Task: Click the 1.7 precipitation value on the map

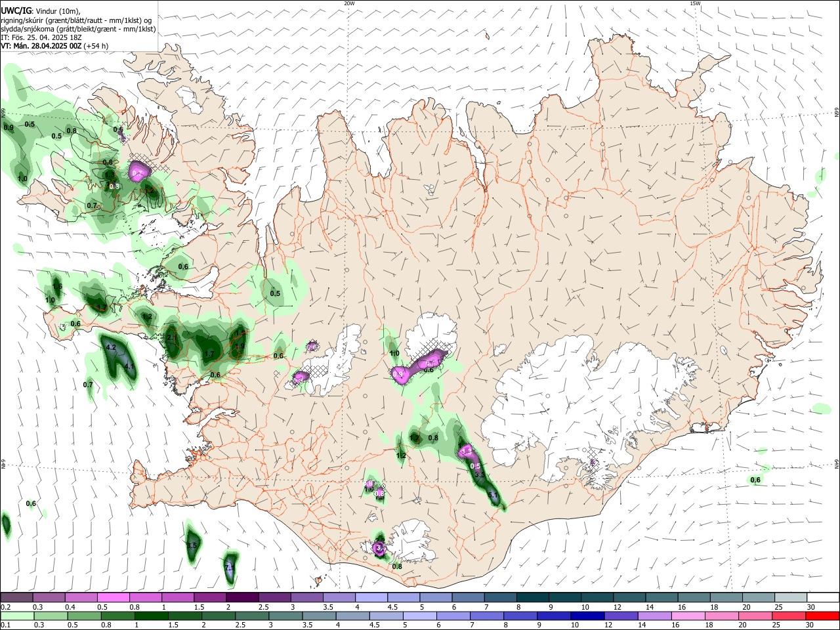Action: pos(209,354)
